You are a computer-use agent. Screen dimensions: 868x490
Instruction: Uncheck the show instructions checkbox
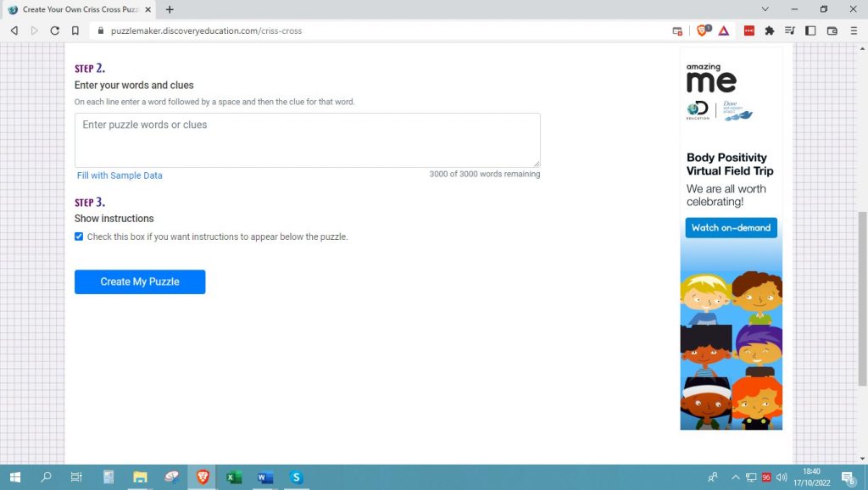coord(79,237)
